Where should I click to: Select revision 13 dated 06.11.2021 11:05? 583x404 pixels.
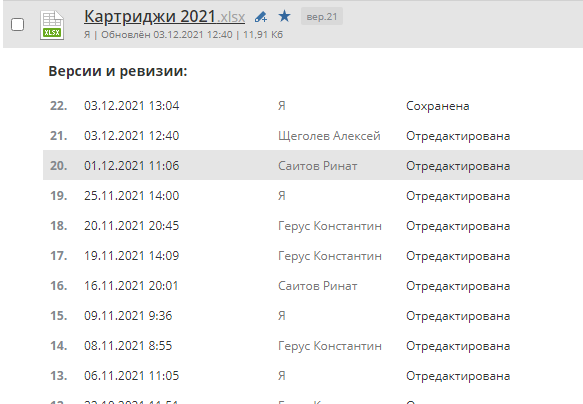(313, 376)
